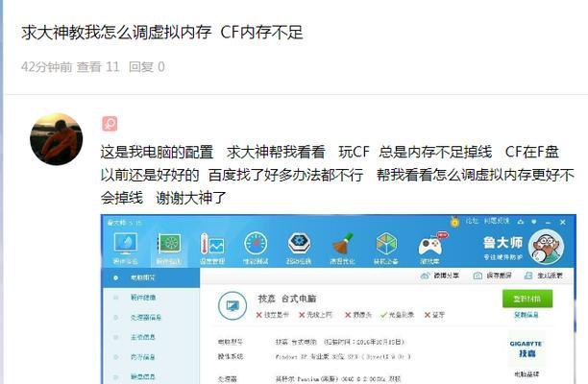Click the save screenshot camera icon
The image size is (588, 384).
(478, 276)
